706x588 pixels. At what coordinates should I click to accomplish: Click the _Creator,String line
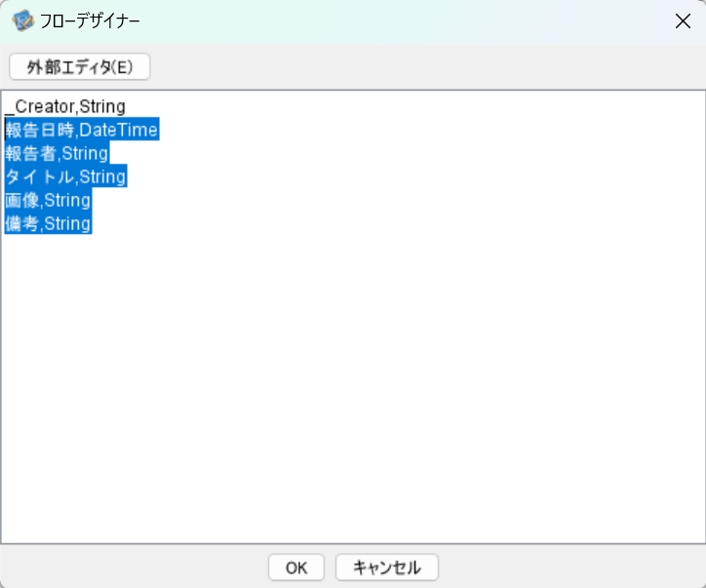pos(65,106)
